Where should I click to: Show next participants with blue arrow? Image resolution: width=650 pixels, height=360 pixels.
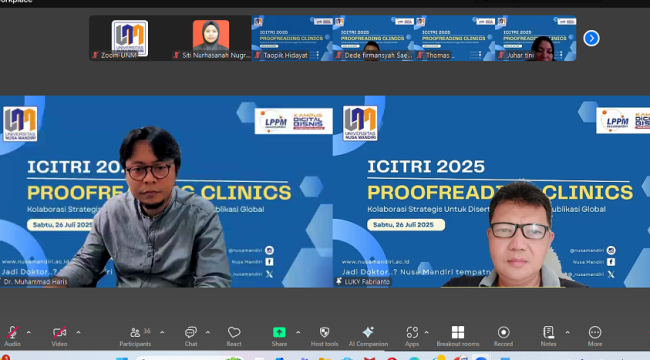tap(592, 38)
